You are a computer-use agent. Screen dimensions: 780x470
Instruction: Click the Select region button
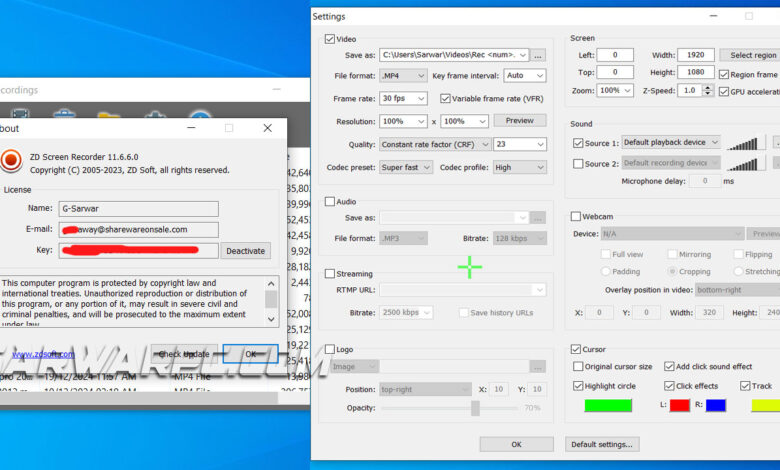(x=750, y=55)
